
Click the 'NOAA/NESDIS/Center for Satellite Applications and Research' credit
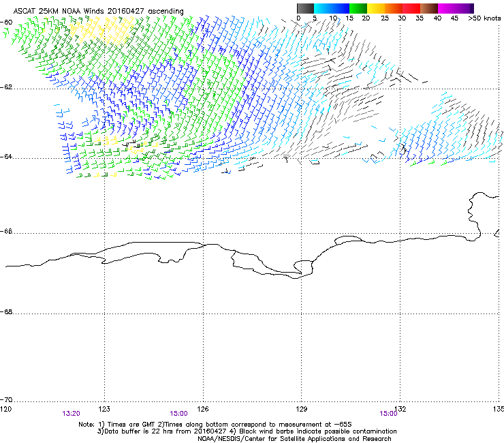(294, 439)
